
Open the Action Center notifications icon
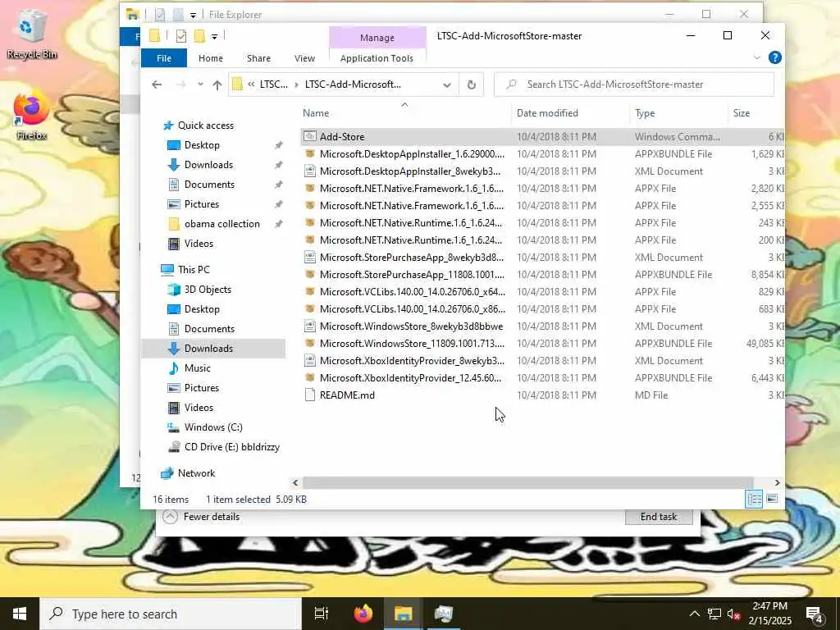[815, 614]
